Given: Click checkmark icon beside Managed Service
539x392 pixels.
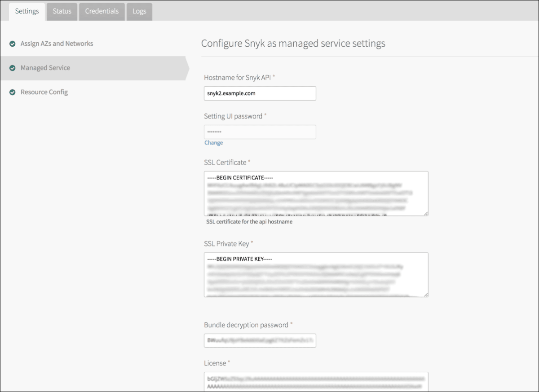Looking at the screenshot, I should (13, 68).
